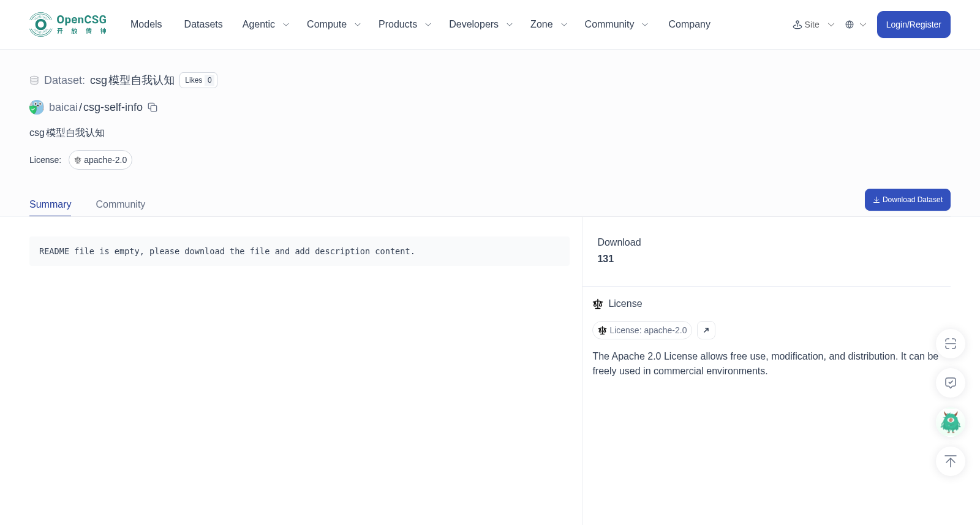Viewport: 980px width, 525px height.
Task: Click the Likes counter button
Action: tap(198, 80)
